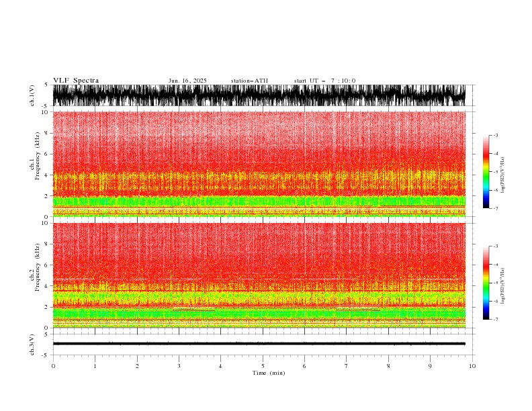The width and height of the screenshot is (532, 411).
Task: Click the "ch.3(V)" axis label
Action: coord(32,345)
